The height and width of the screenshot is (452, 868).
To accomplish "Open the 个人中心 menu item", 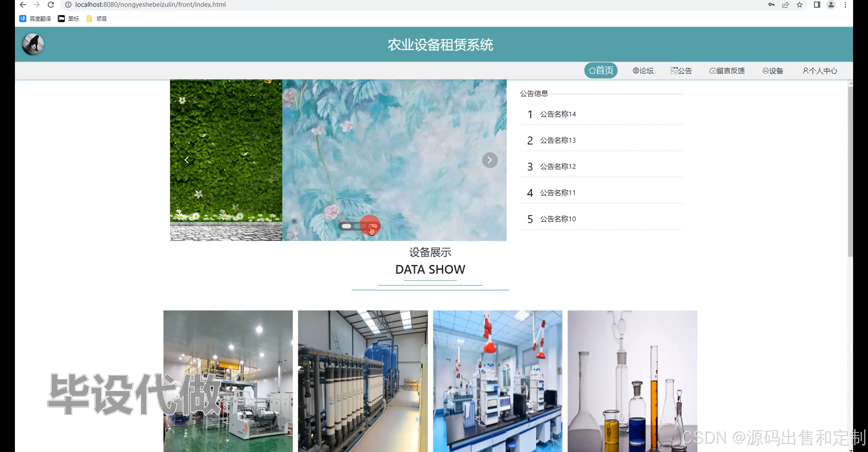I will [820, 71].
